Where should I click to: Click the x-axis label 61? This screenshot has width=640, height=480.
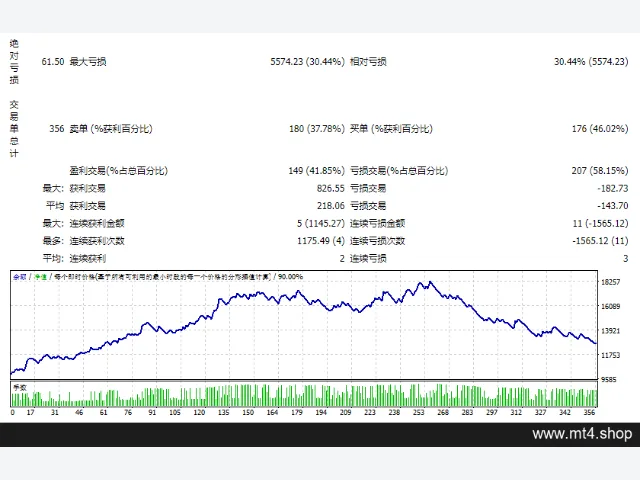click(104, 412)
